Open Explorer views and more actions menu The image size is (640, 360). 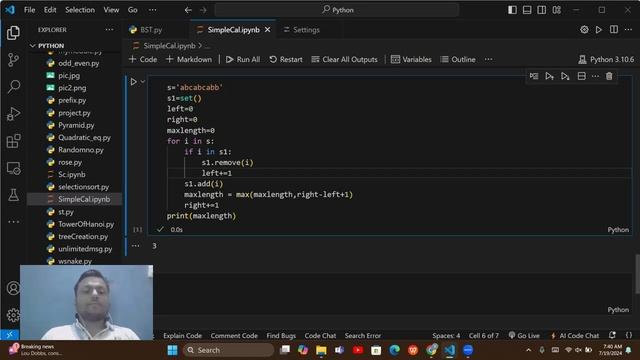coord(109,30)
